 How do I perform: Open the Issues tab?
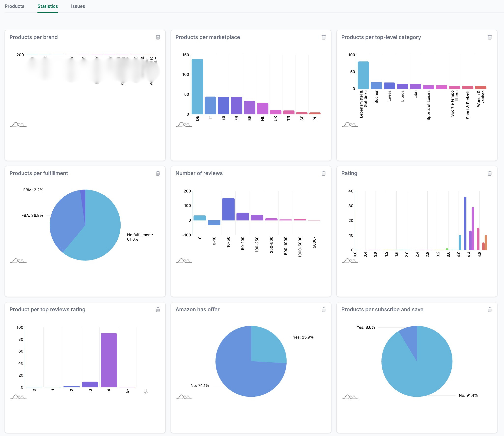[78, 6]
